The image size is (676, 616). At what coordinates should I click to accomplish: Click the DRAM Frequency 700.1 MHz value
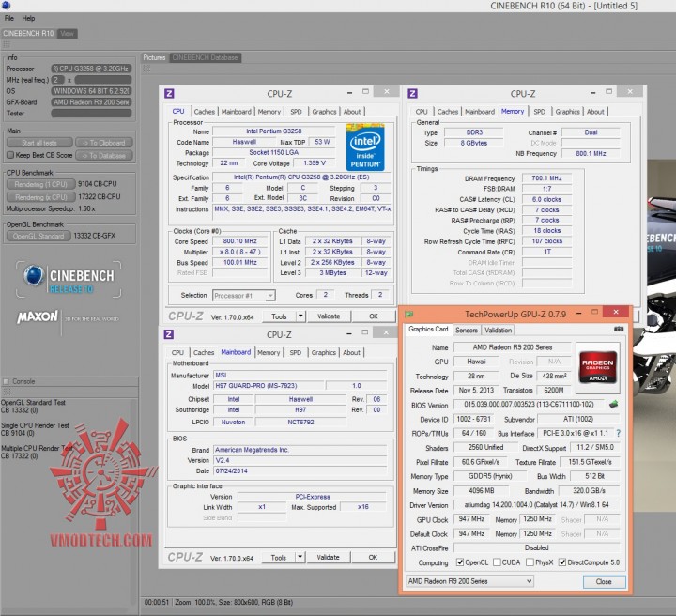(x=546, y=178)
